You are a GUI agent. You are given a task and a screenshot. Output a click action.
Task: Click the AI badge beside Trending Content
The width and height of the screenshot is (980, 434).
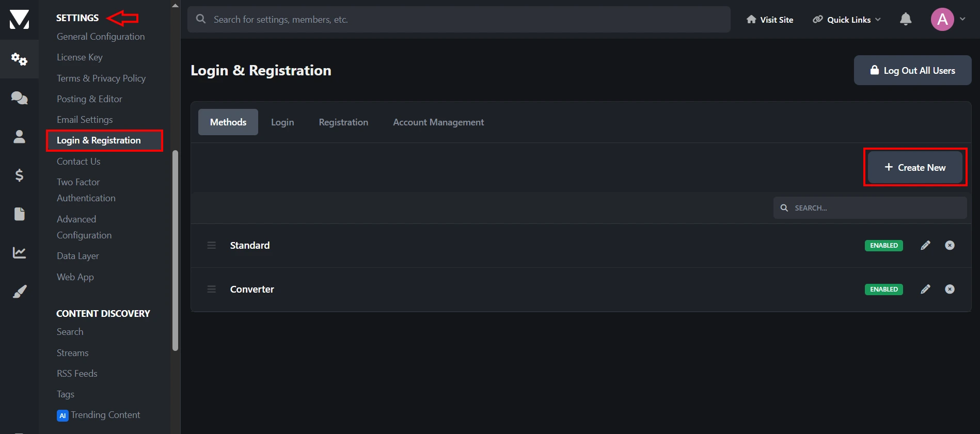click(x=62, y=415)
